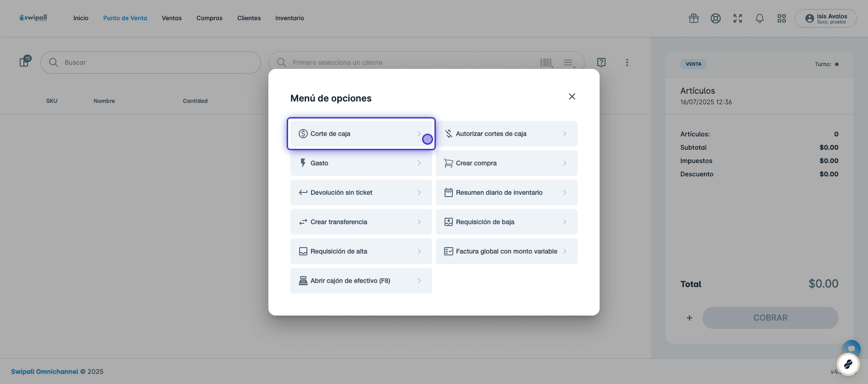Focus the Buscar search field
Image resolution: width=868 pixels, height=384 pixels.
(x=150, y=62)
